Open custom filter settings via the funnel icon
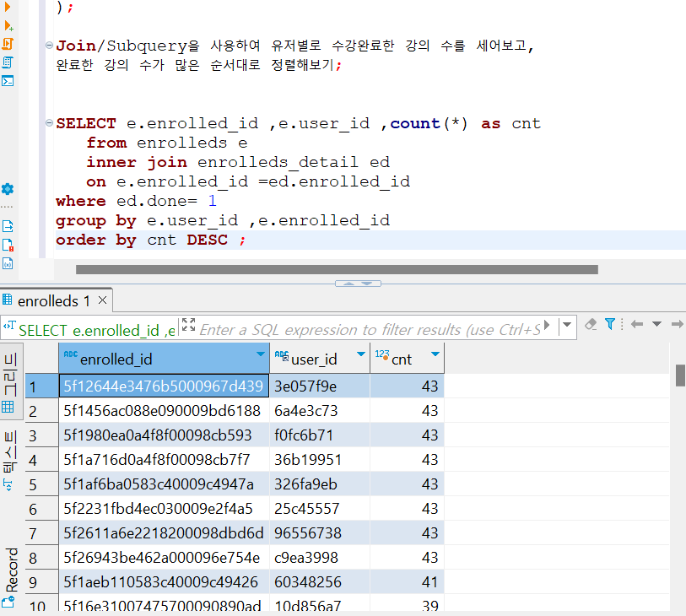The width and height of the screenshot is (686, 616). 609,324
